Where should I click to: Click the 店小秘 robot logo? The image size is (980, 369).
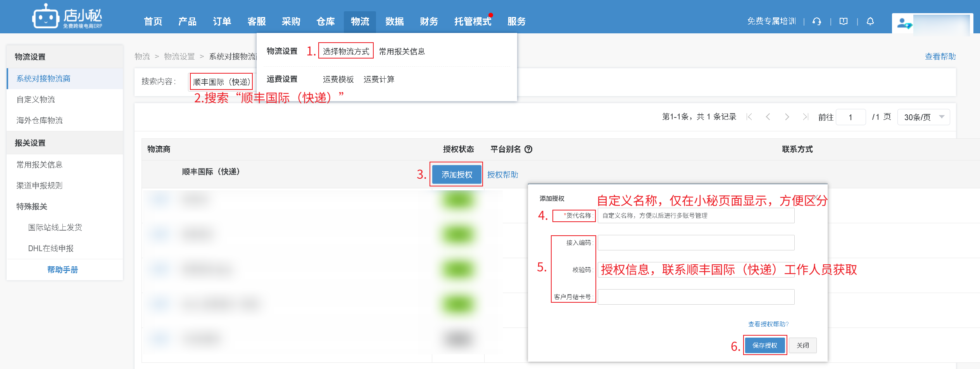(x=45, y=17)
